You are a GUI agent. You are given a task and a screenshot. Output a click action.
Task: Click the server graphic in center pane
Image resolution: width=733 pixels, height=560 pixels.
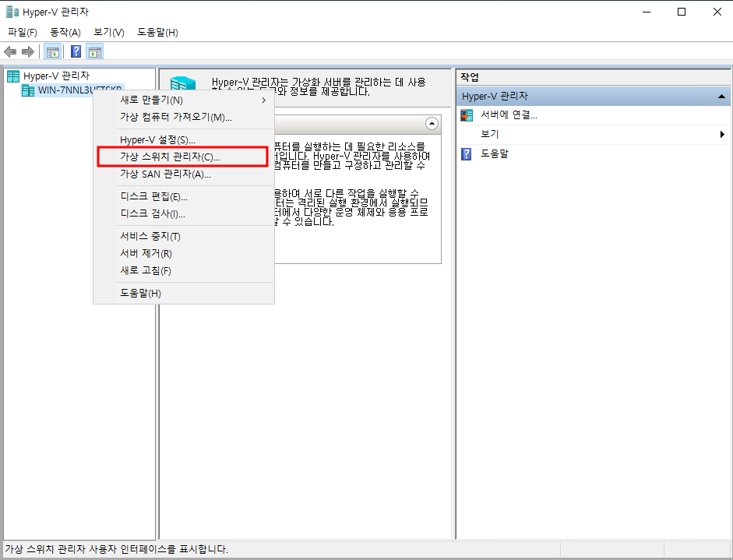pos(183,83)
